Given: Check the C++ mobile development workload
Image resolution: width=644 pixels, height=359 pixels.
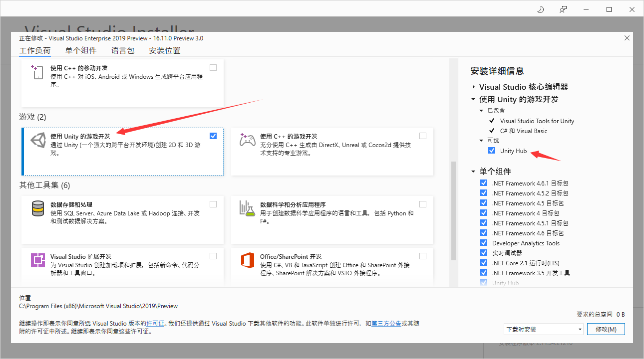Looking at the screenshot, I should tap(213, 67).
